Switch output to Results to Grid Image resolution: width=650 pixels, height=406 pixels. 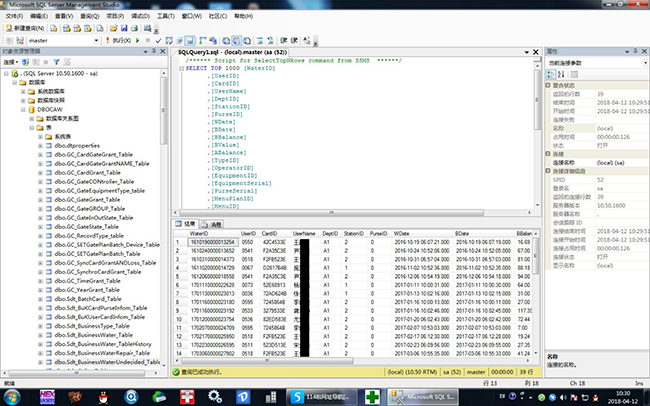pos(236,41)
